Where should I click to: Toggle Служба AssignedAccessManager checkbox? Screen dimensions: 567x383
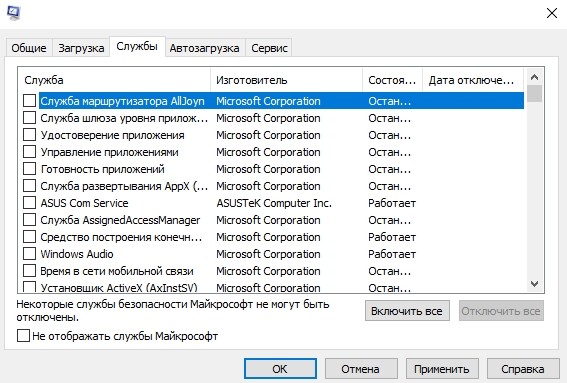point(29,220)
